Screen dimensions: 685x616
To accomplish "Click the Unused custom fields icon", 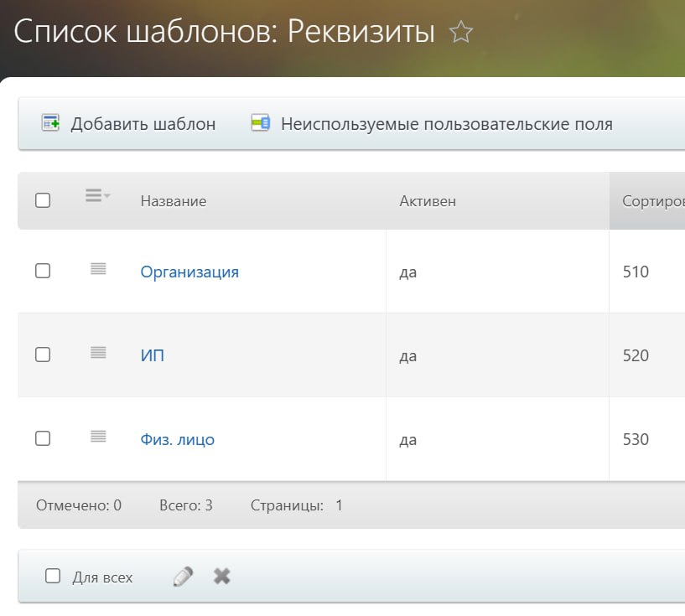I will tap(260, 123).
